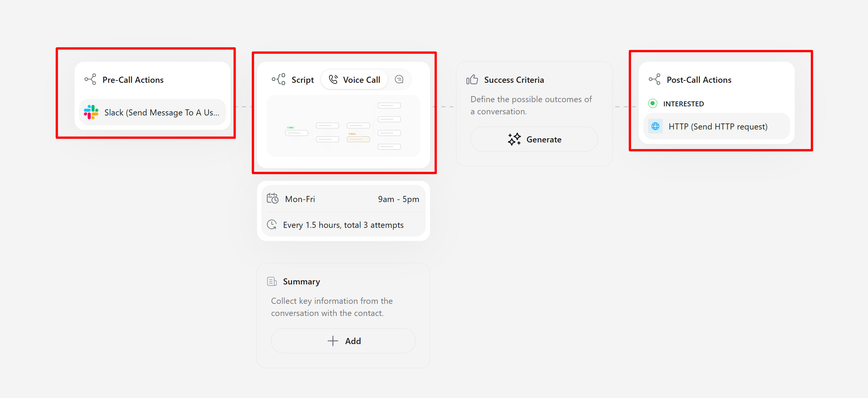Click the share icon beside Post-Call Actions
Viewport: 868px width, 398px height.
coord(654,79)
